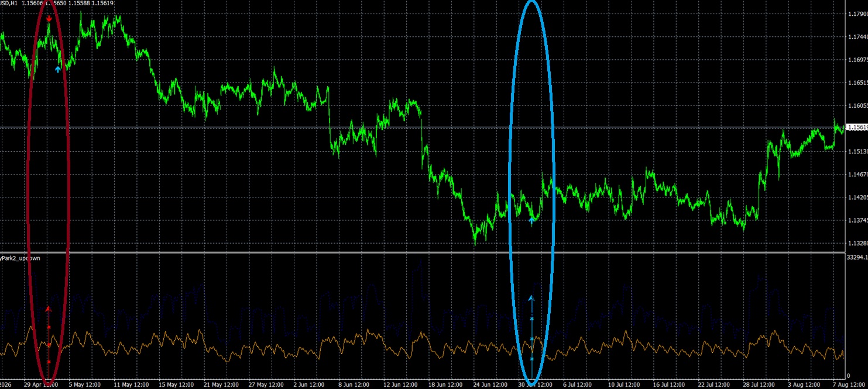Click the separator between chart and indicator
Screen dimensions: 868x389
point(421,252)
